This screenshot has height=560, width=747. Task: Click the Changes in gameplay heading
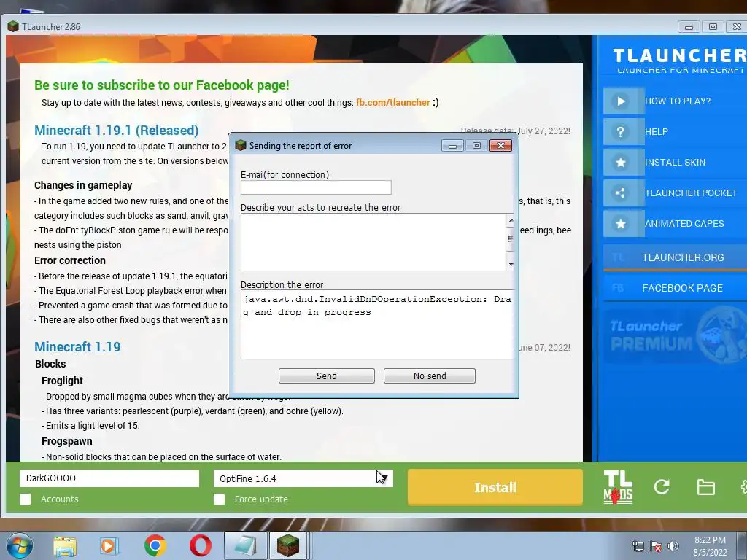click(x=83, y=185)
